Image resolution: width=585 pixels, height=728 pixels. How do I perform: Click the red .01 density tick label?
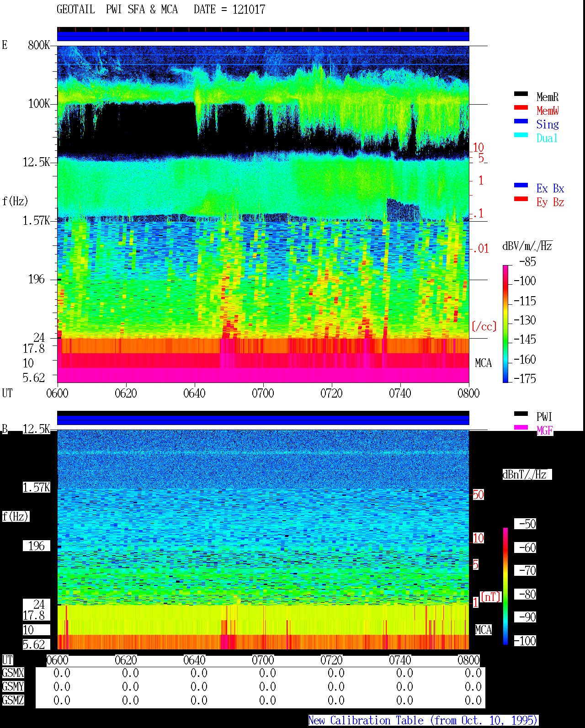click(480, 249)
